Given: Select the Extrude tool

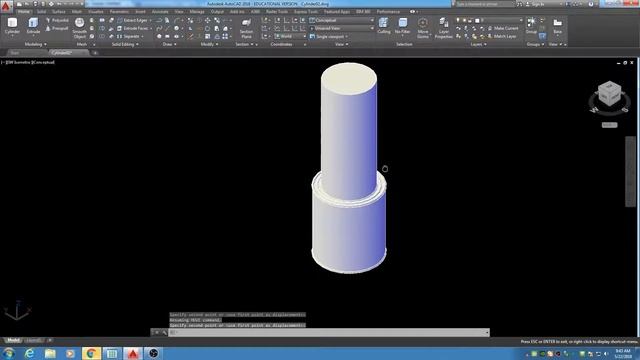Looking at the screenshot, I should point(33,27).
